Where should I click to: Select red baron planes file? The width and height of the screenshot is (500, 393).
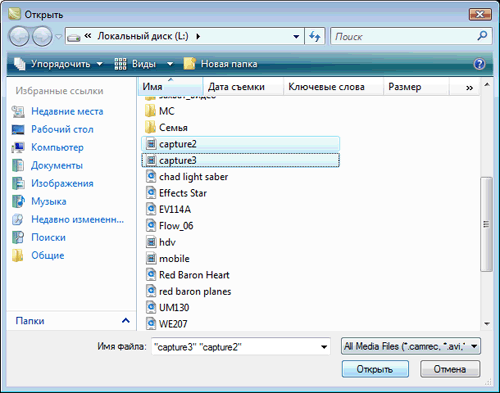tap(195, 291)
